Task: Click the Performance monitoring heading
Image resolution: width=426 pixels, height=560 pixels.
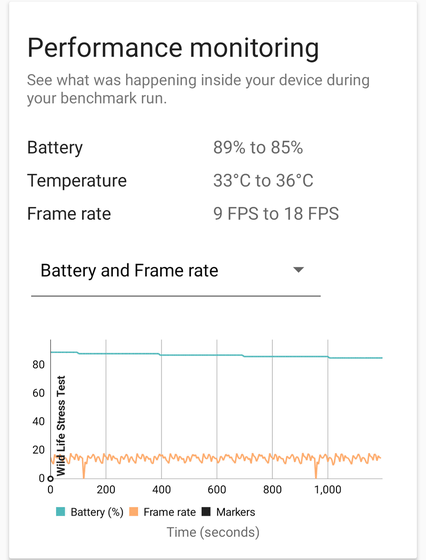Action: [173, 48]
